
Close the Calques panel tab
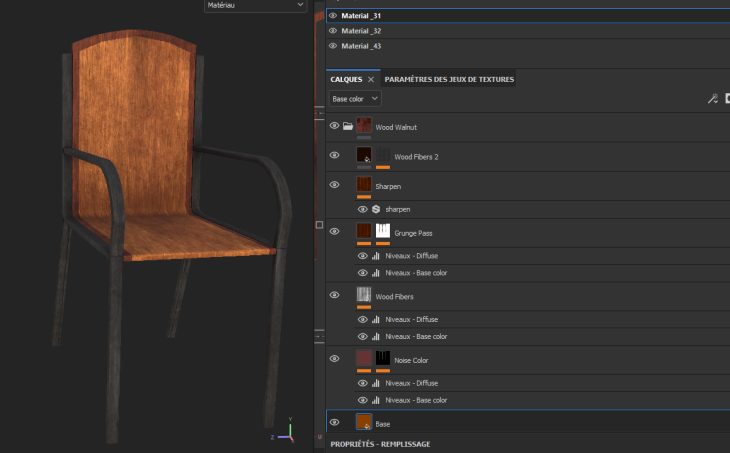tap(371, 79)
